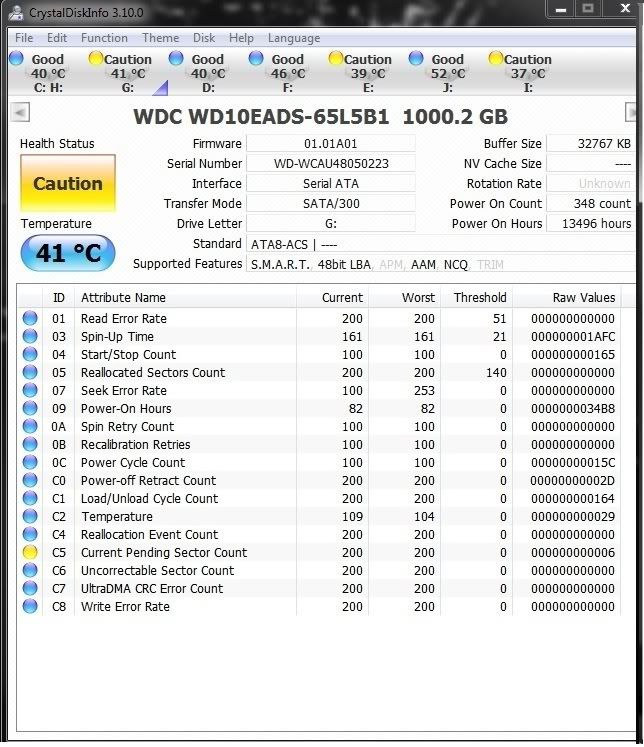Click yellow status icon for Current Pending Sector Count
Screen dimensions: 644x747
30,553
